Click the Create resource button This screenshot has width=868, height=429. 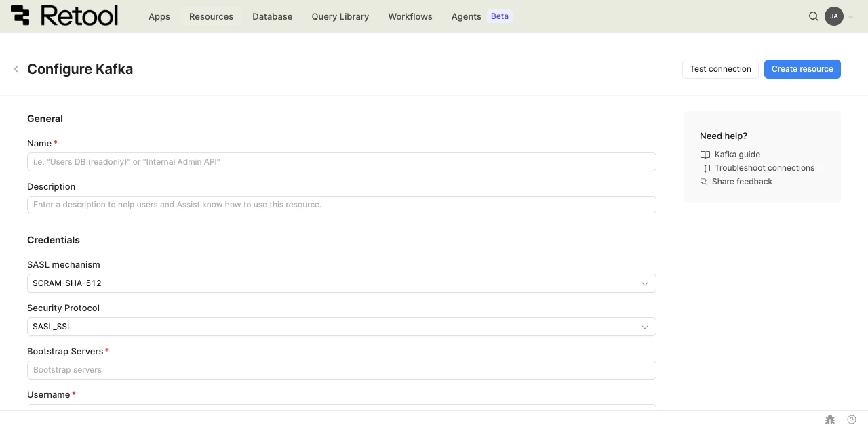(x=802, y=69)
